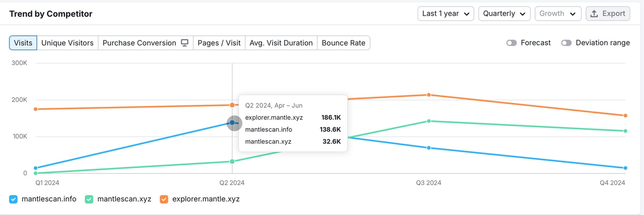Click the Export button
Image resolution: width=644 pixels, height=215 pixels.
[x=608, y=14]
